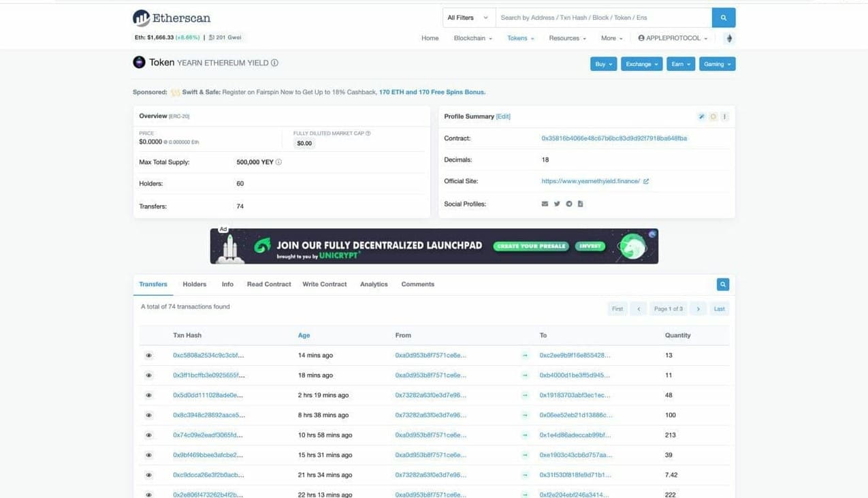This screenshot has width=868, height=498.
Task: Click the help icon next to Fully Diluted Market Cap
Action: coord(368,134)
